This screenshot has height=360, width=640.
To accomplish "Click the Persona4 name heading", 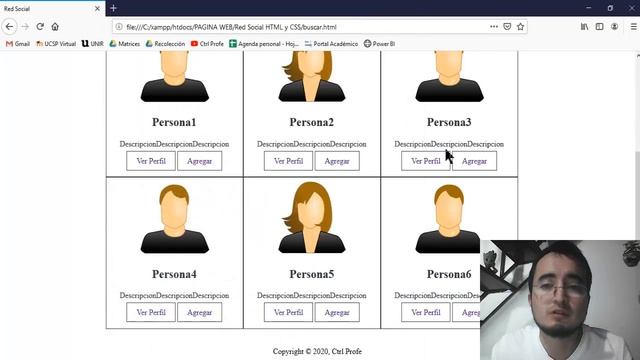I will 174,274.
